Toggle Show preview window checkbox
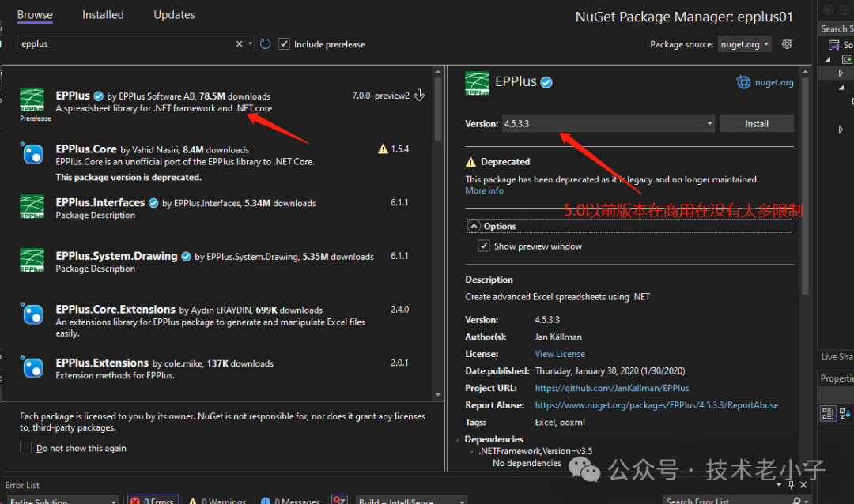This screenshot has height=504, width=854. pos(484,246)
